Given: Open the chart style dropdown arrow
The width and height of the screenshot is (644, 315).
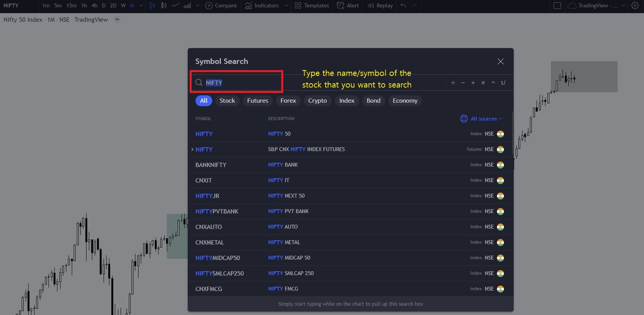Looking at the screenshot, I should 197,5.
